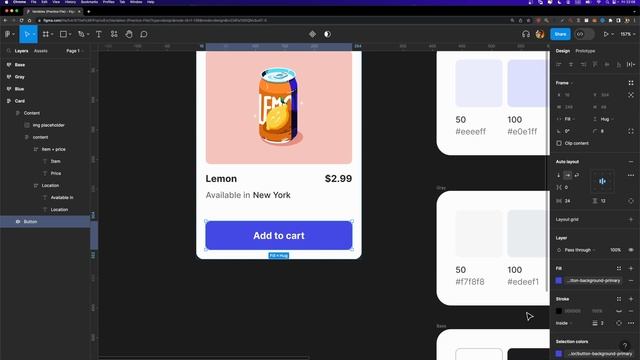Switch to the Prototype tab
Viewport: 640px width, 360px height.
(x=585, y=51)
